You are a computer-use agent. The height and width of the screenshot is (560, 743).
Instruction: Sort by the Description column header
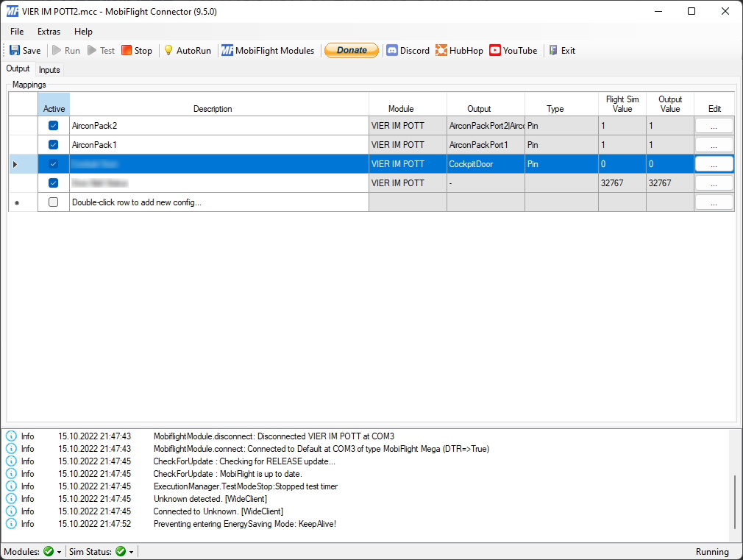click(219, 104)
